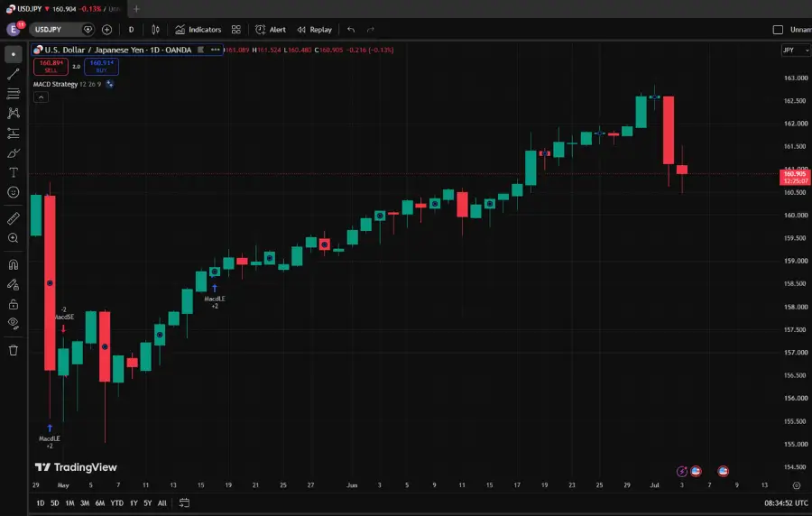Viewport: 812px width, 516px height.
Task: Set the range to 3M
Action: pyautogui.click(x=85, y=502)
